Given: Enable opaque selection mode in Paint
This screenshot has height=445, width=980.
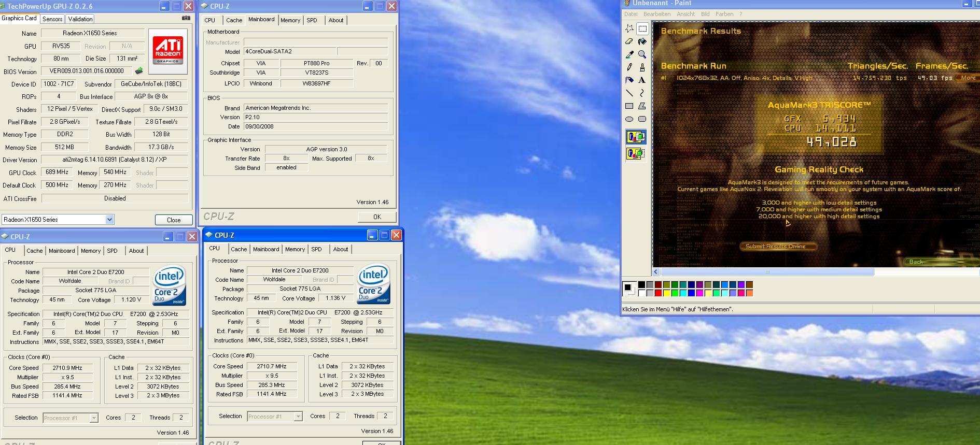Looking at the screenshot, I should (x=636, y=137).
